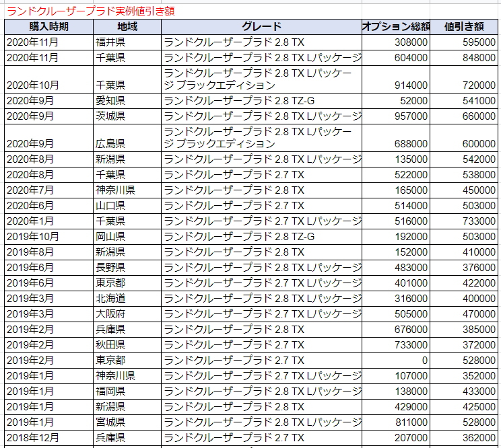This screenshot has height=448, width=501.
Task: Select discount value 362000
Action: click(464, 438)
